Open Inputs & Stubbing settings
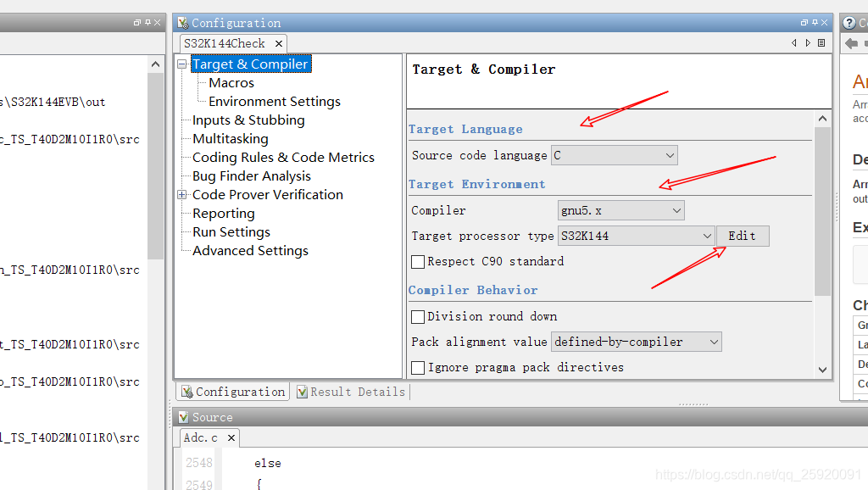 tap(248, 120)
